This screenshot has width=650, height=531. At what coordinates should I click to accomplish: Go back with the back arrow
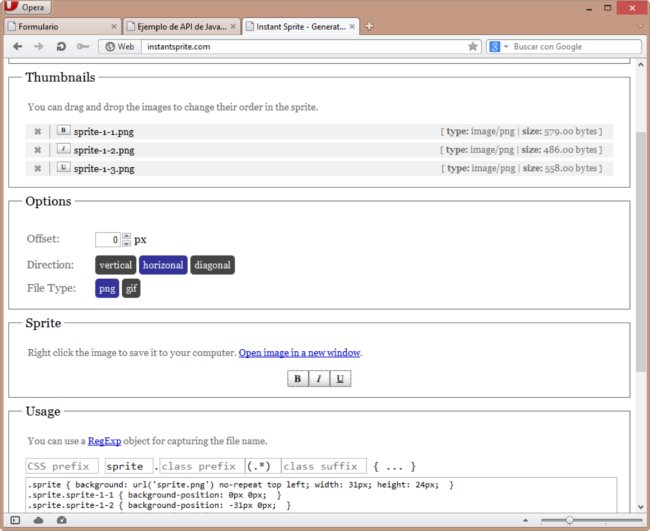pos(17,46)
